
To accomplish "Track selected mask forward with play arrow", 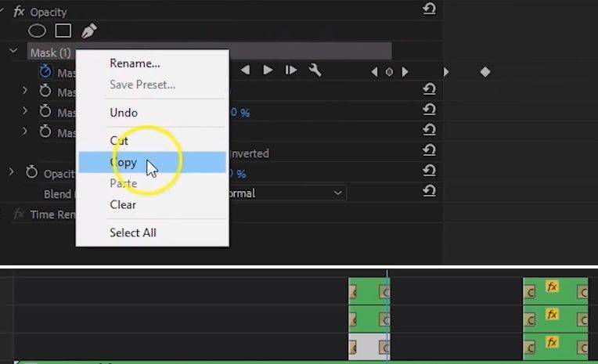I will tap(268, 70).
